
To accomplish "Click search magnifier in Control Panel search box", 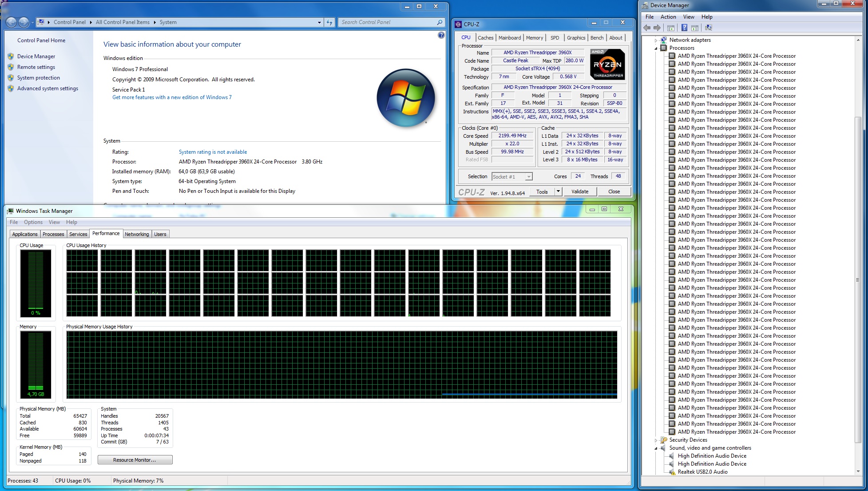I will [x=440, y=22].
